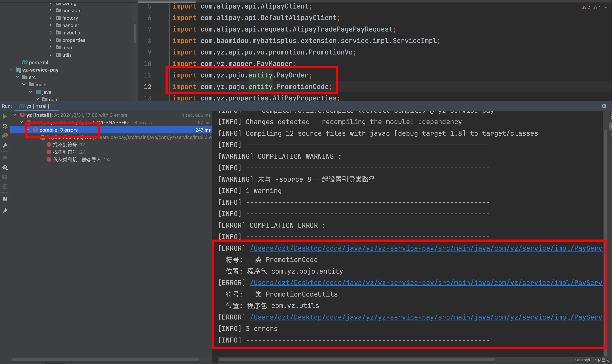Click the import PromotionVo line

pyautogui.click(x=264, y=52)
